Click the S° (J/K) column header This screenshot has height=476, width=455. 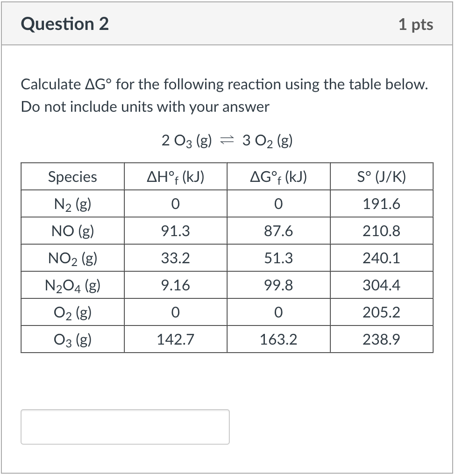382,176
